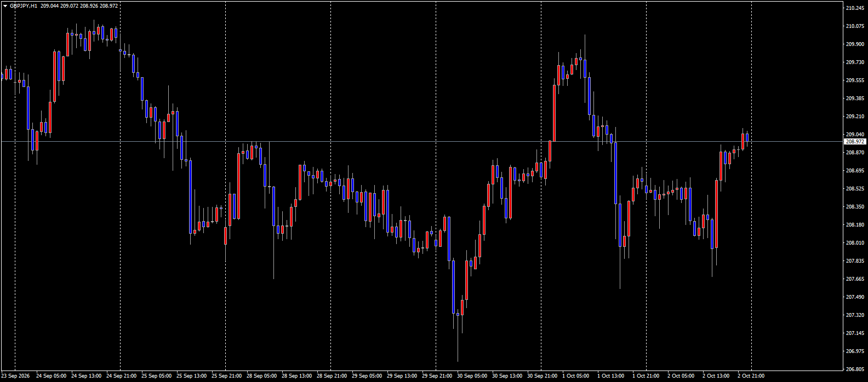Click the 209.040 price scale label
Image resolution: width=868 pixels, height=382 pixels.
click(855, 135)
